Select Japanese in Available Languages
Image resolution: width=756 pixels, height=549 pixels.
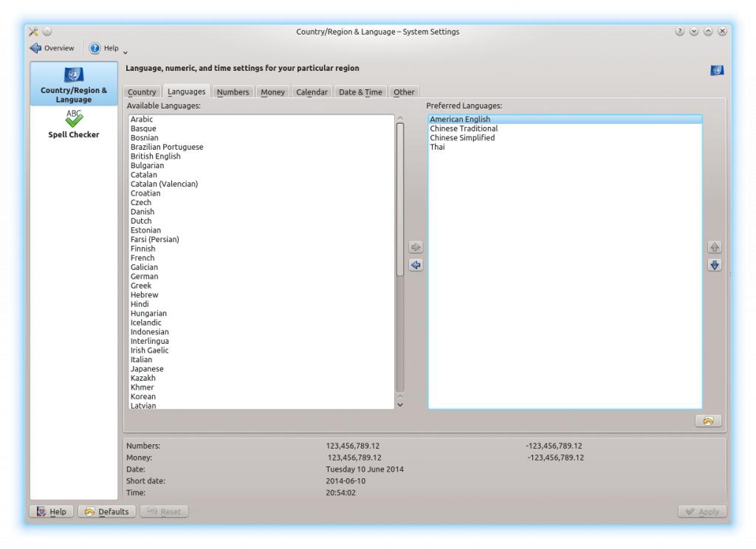click(147, 369)
